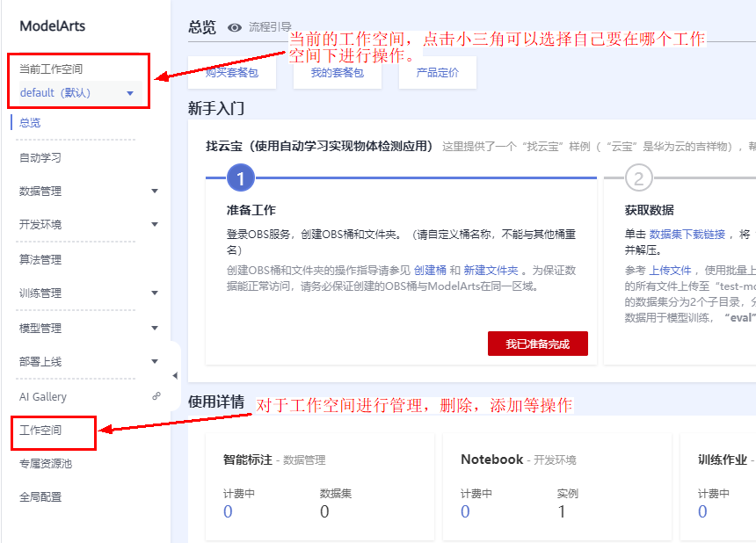Open the 数据集下载链接 link
The height and width of the screenshot is (543, 756).
pos(687,235)
